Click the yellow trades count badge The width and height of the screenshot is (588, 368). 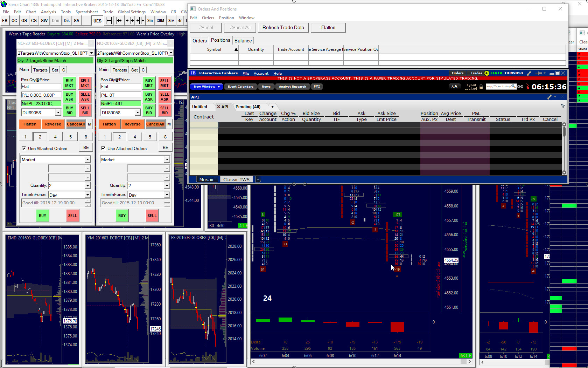point(486,73)
